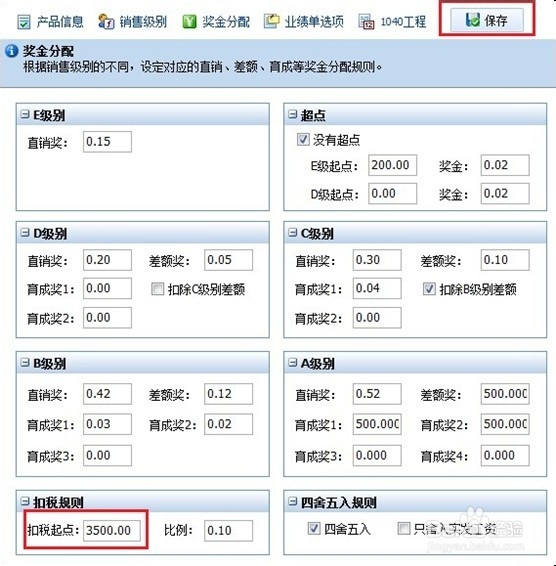The width and height of the screenshot is (556, 566).
Task: Click the A级别 差额奖 field
Action: point(505,394)
